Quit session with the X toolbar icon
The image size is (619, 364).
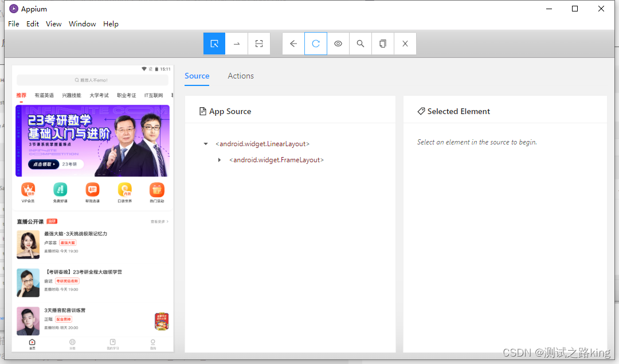(405, 44)
